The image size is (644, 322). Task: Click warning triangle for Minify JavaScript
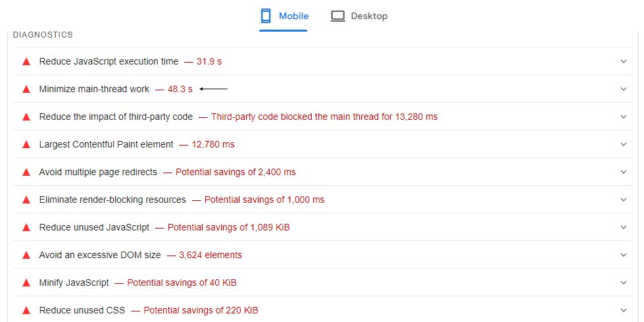[26, 283]
